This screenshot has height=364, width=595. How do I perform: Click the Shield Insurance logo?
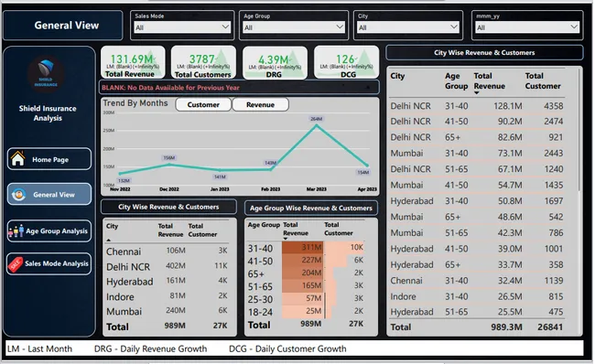(46, 74)
